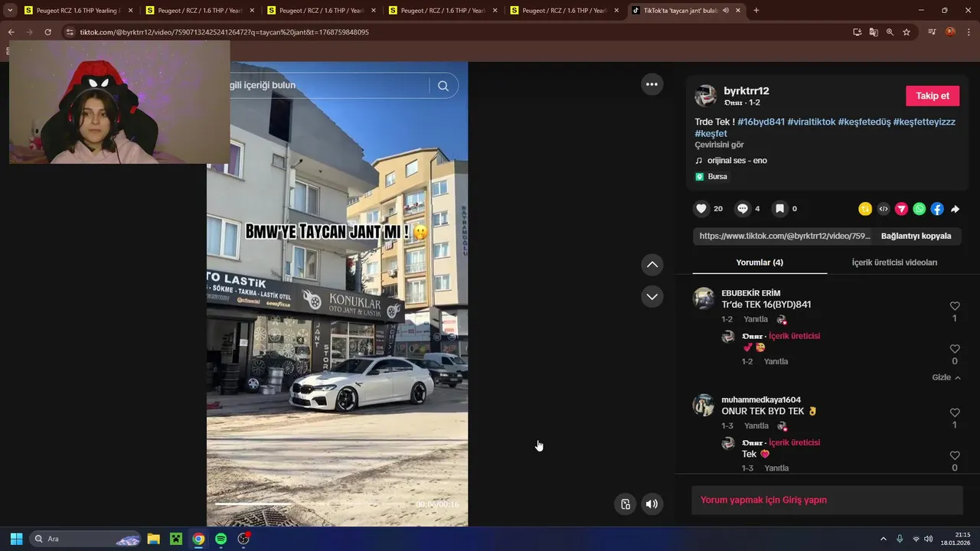Open the three-dot video options menu
This screenshot has width=980, height=551.
tap(652, 84)
